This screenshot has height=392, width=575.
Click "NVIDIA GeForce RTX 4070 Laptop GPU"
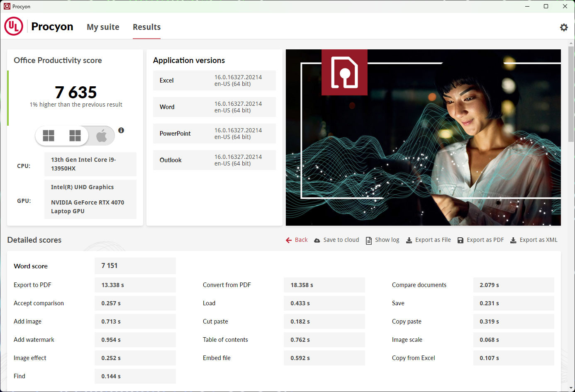[88, 207]
